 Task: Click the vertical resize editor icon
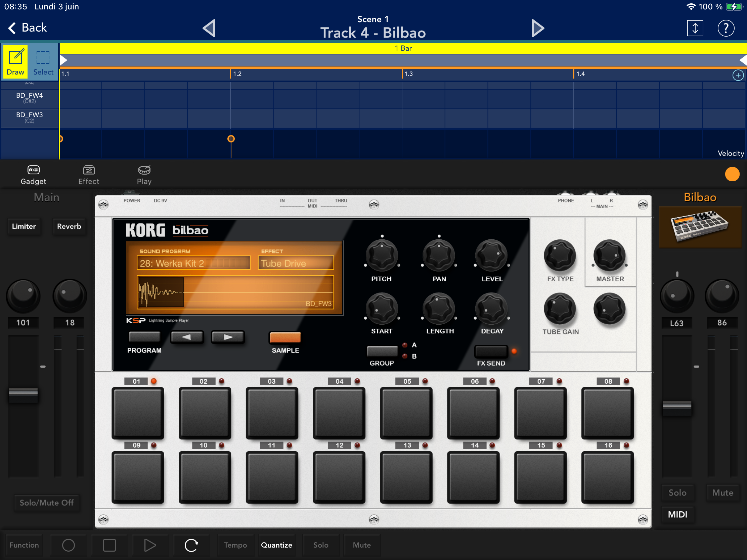pyautogui.click(x=695, y=28)
